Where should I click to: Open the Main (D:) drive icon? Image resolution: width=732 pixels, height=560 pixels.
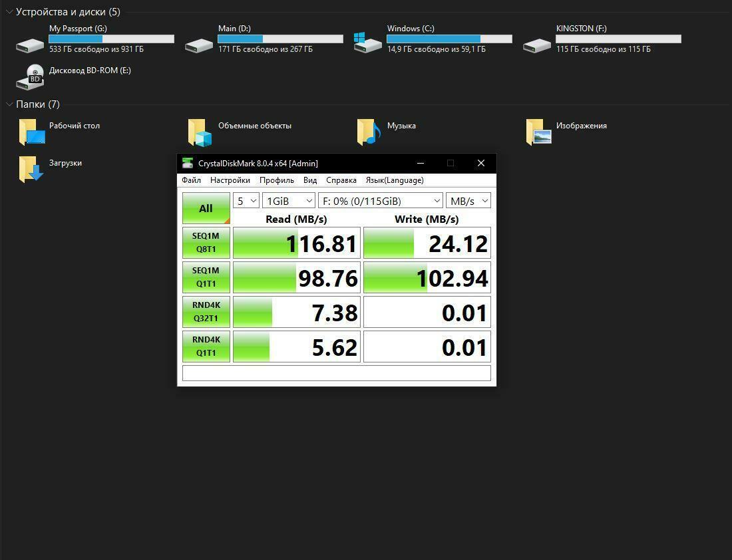(199, 45)
